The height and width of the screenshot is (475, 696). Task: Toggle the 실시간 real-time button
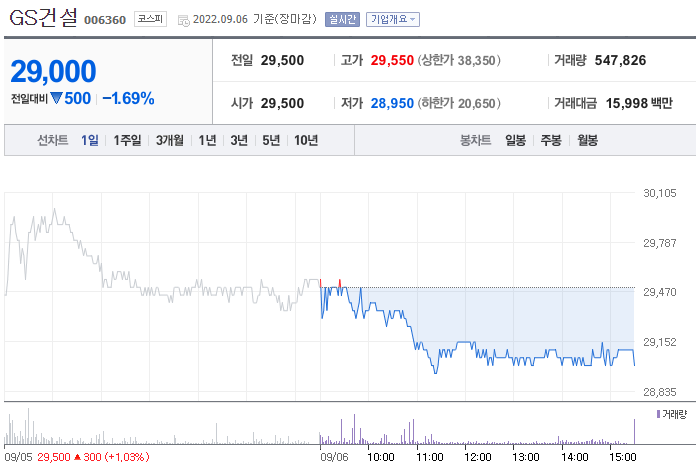(x=342, y=19)
